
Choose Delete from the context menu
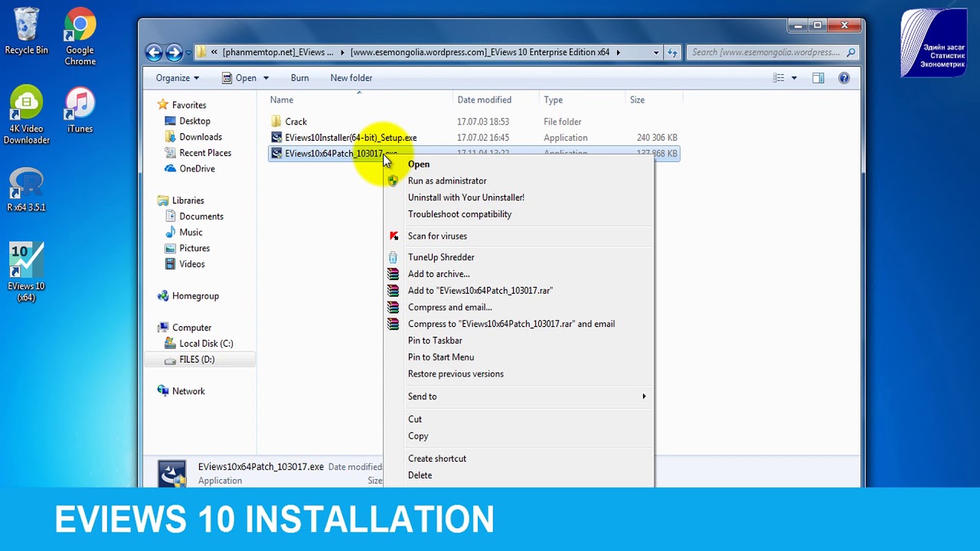[x=420, y=475]
